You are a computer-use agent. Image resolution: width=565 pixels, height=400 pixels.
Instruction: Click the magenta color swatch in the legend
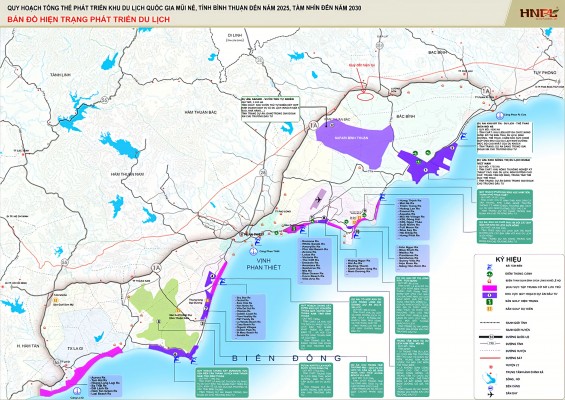coord(490,288)
